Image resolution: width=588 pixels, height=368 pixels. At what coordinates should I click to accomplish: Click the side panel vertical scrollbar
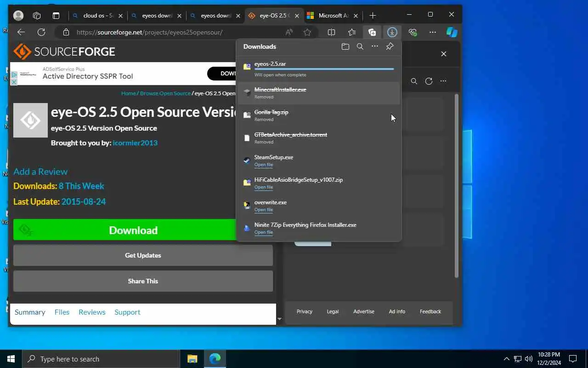coord(457,186)
